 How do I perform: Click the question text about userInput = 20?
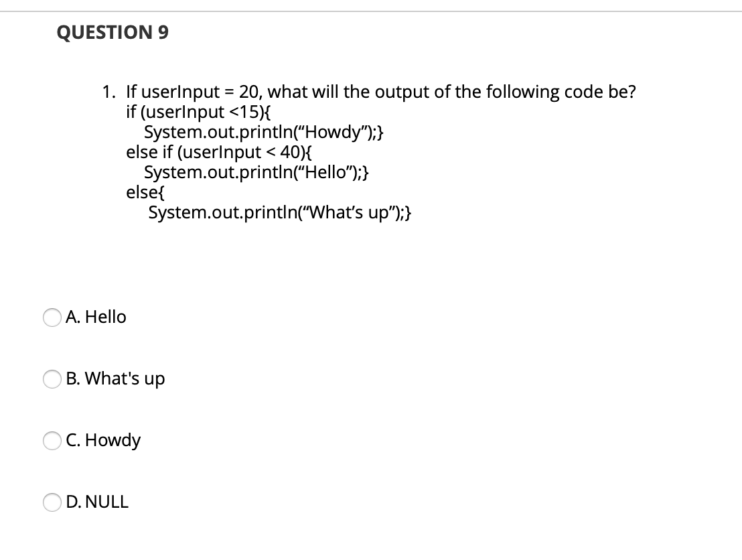[x=382, y=92]
